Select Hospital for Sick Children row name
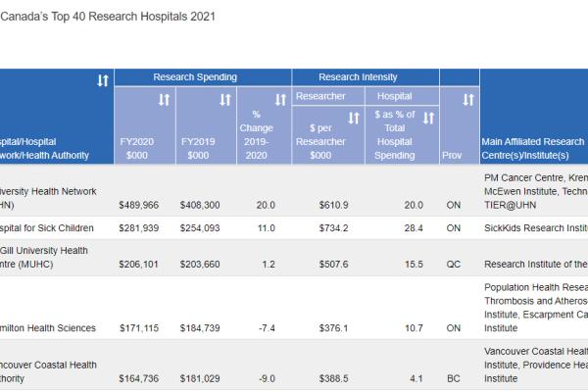This screenshot has height=392, width=588. (x=46, y=228)
